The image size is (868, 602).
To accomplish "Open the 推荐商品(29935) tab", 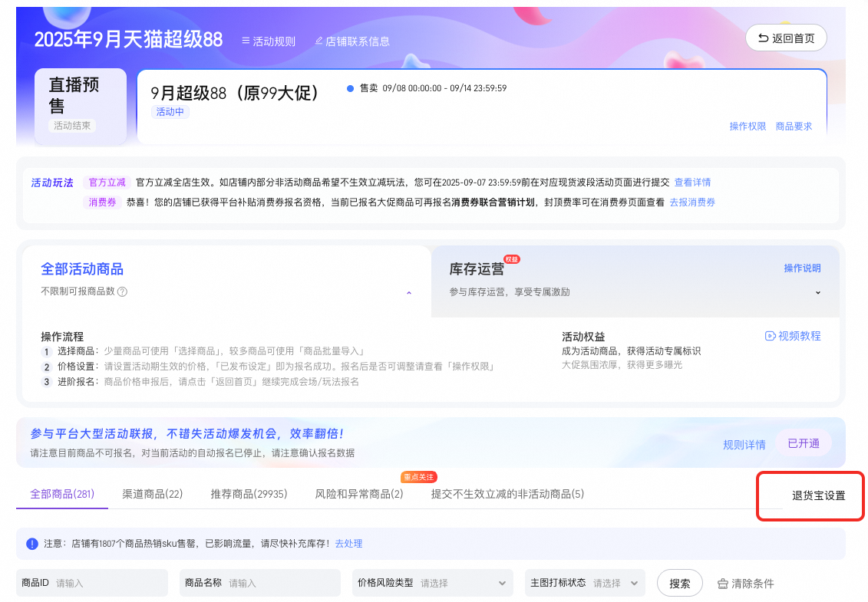I will point(249,494).
